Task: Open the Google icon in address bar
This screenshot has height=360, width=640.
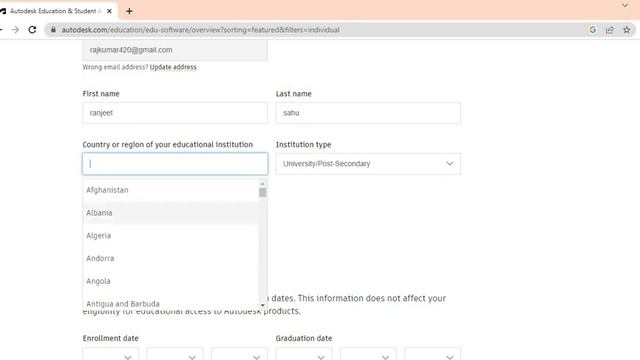Action: pyautogui.click(x=593, y=30)
